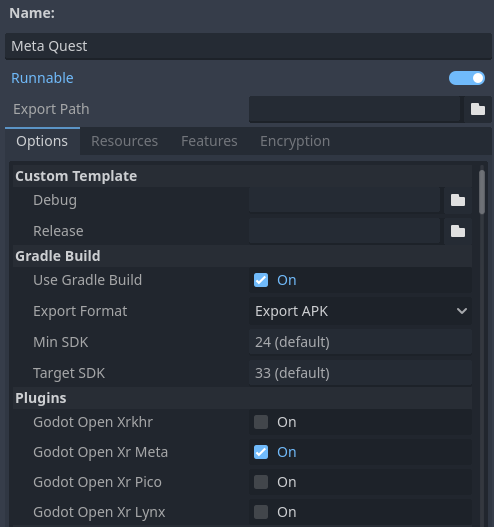Switch to the Features tab

209,141
